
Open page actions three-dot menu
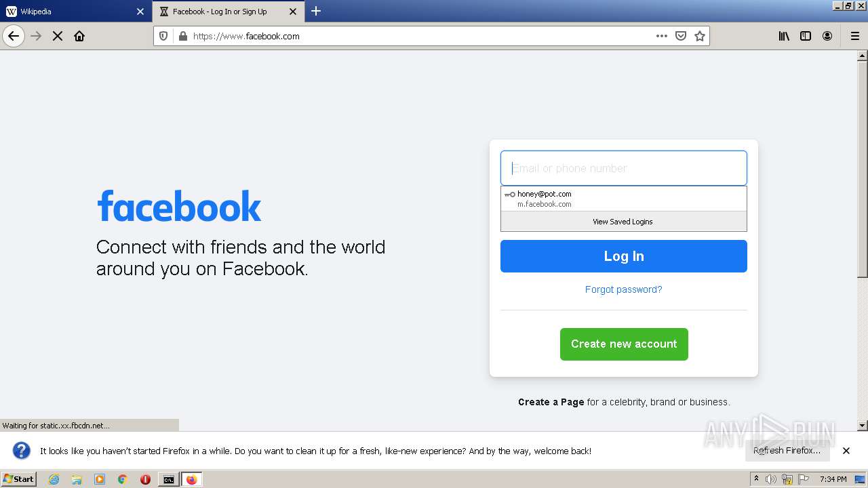point(662,36)
